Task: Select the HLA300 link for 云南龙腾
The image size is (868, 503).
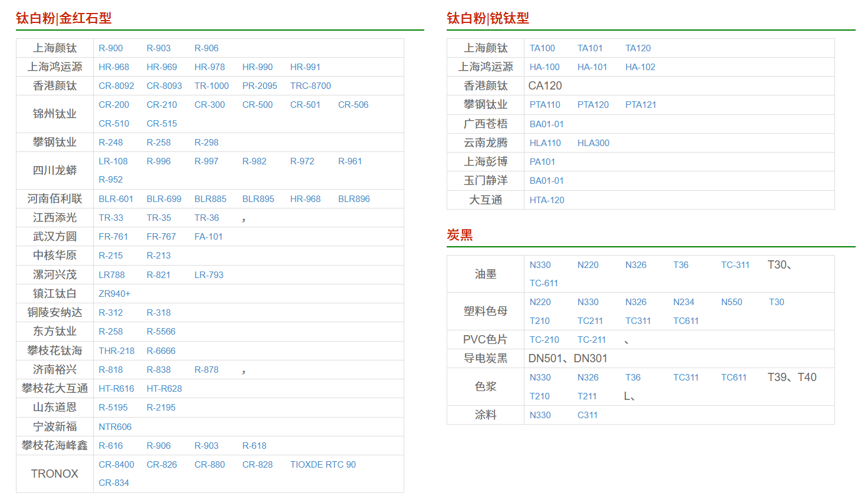Action: point(593,143)
